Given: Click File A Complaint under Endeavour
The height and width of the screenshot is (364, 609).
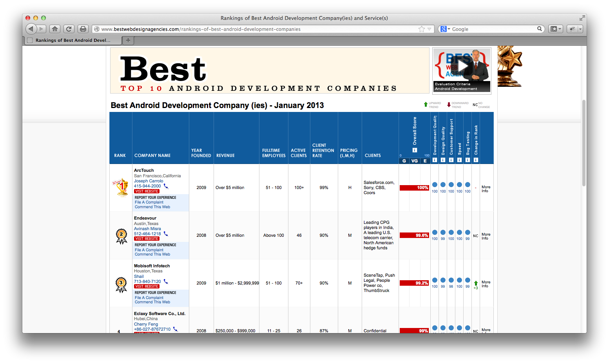Looking at the screenshot, I should pos(149,250).
